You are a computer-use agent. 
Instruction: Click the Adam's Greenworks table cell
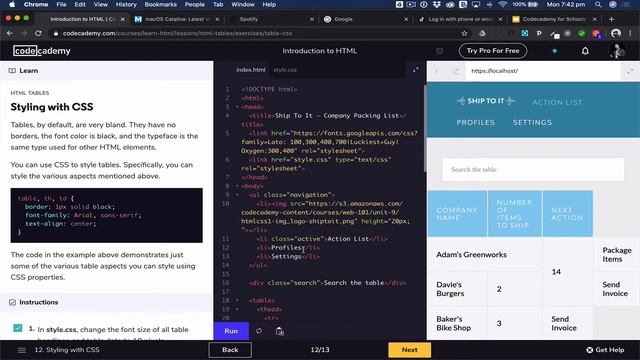pos(484,254)
